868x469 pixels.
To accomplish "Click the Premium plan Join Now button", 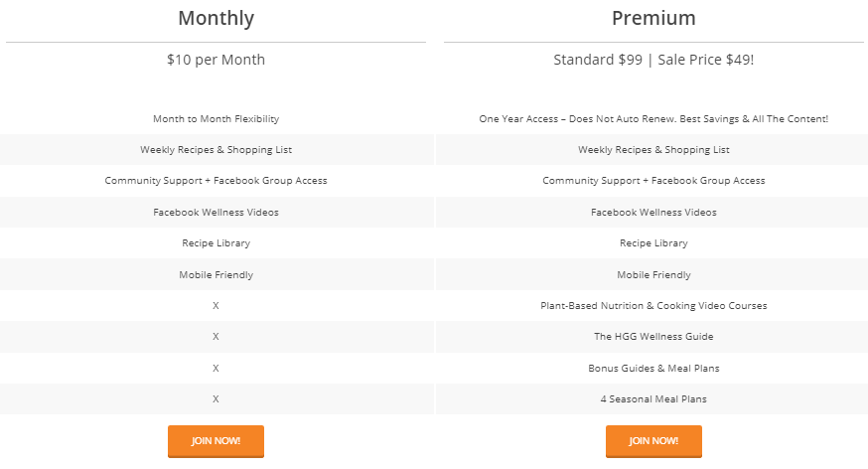I will click(x=653, y=441).
